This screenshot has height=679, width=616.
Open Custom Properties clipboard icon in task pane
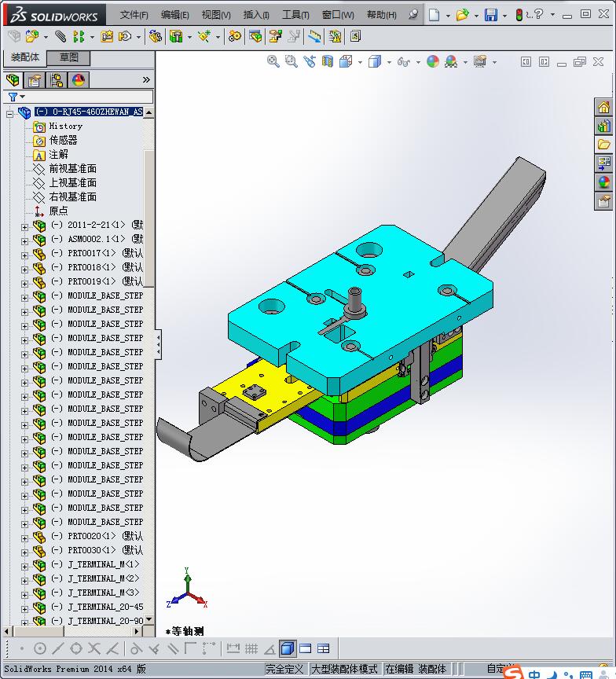[603, 201]
